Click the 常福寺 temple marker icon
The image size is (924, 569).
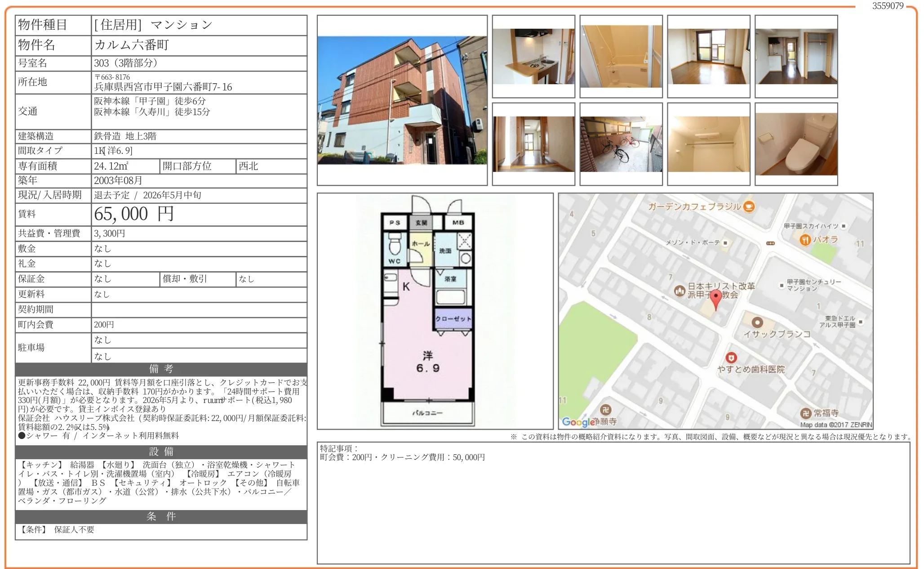point(806,413)
